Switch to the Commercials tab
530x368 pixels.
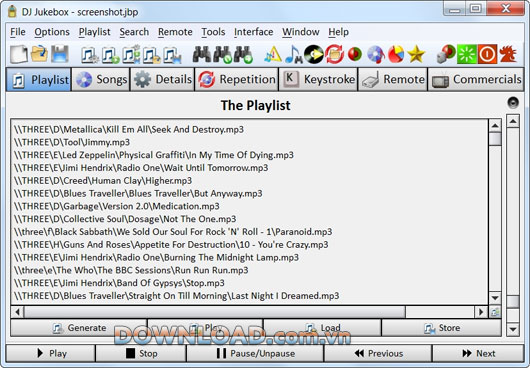point(476,79)
